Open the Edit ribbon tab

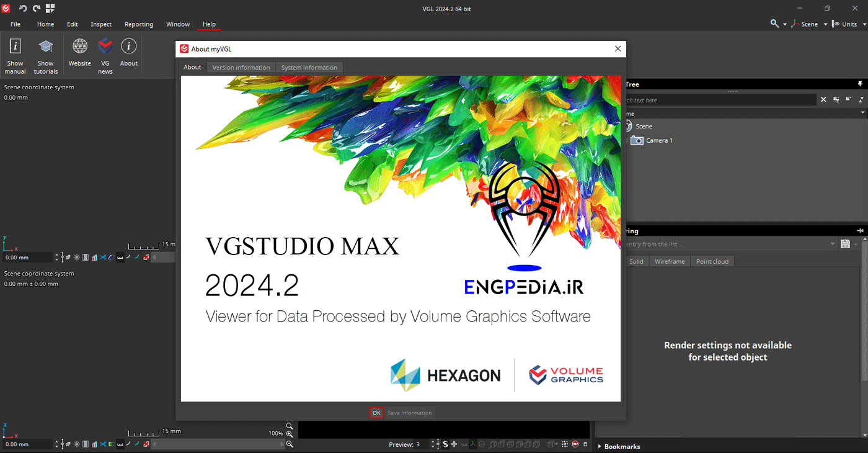[x=73, y=24]
